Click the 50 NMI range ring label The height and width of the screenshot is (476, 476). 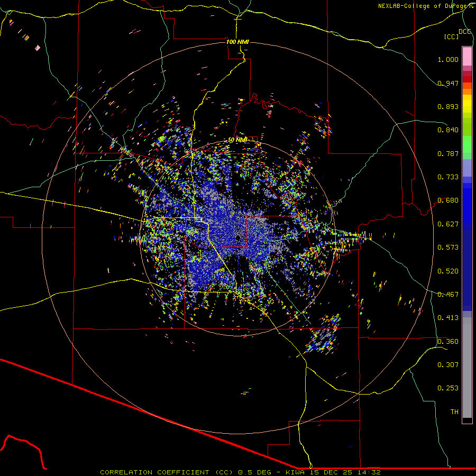237,140
